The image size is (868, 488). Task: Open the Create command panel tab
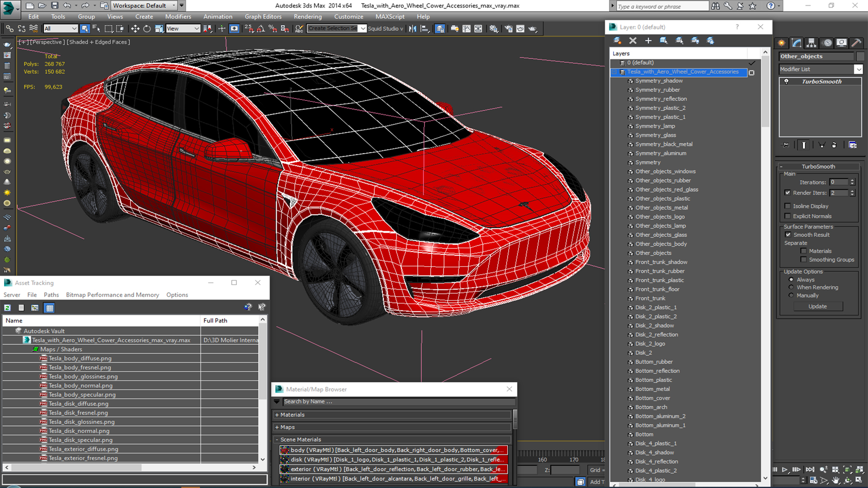tap(782, 43)
